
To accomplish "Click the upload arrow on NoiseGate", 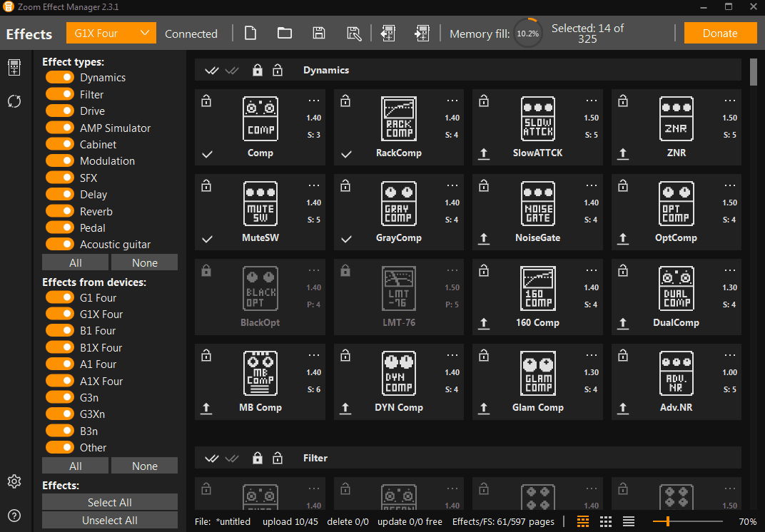I will (484, 238).
